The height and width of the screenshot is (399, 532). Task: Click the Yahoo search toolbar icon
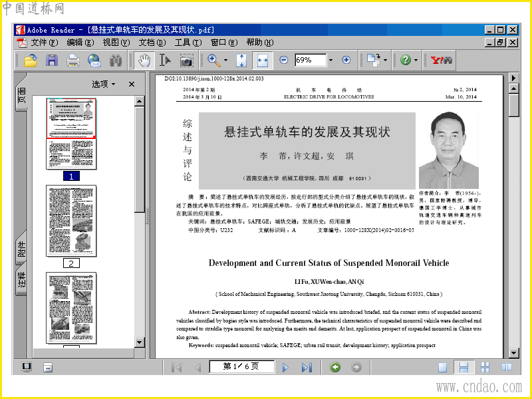click(x=441, y=60)
